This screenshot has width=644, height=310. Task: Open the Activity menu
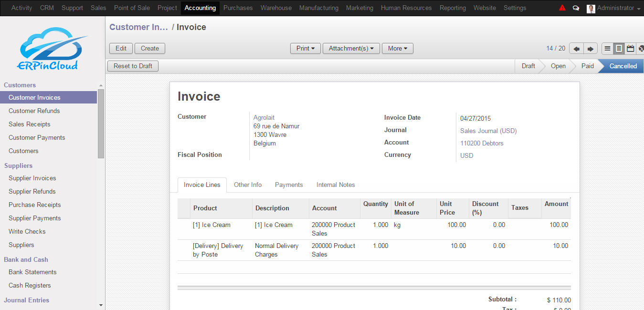(x=22, y=8)
